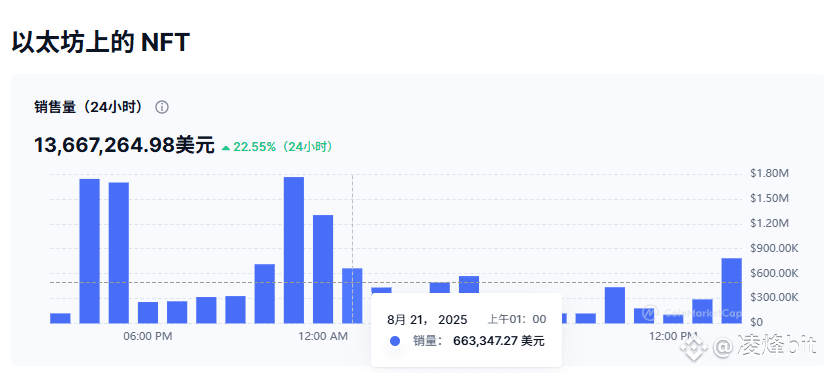Select the last bar at the chart's right edge
Image resolution: width=824 pixels, height=373 pixels.
click(732, 291)
